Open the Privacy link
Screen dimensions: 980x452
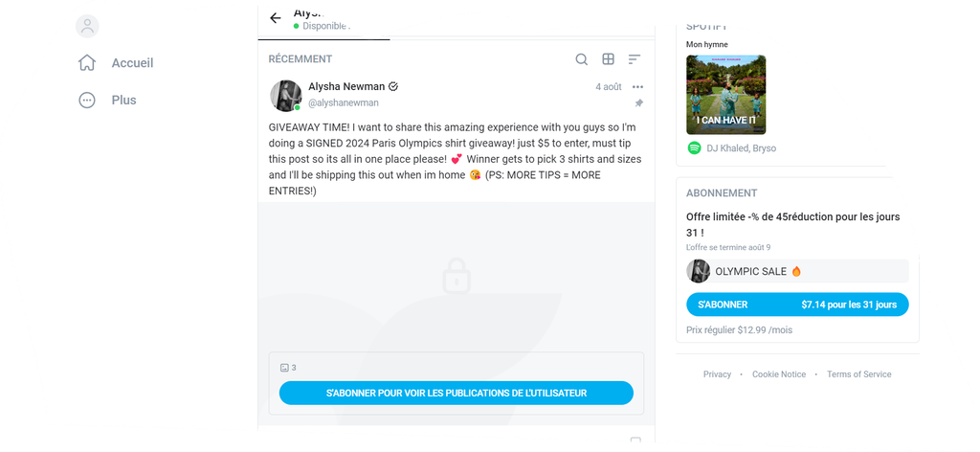click(x=717, y=374)
